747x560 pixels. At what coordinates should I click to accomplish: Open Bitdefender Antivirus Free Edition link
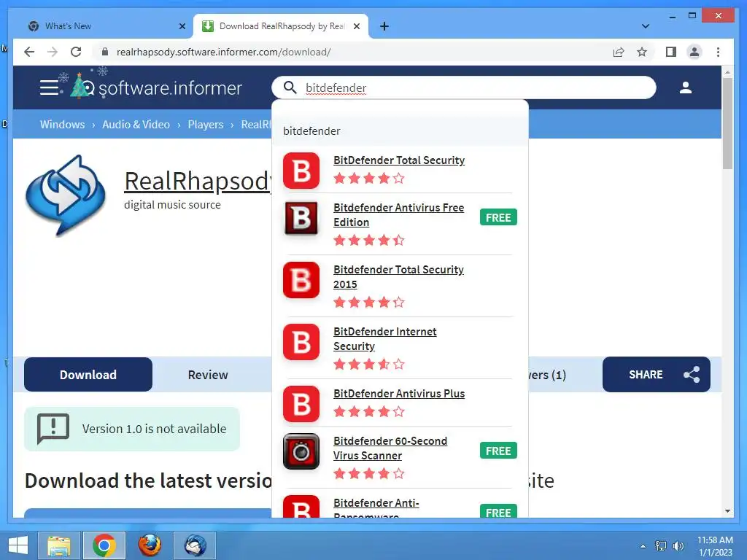tap(399, 215)
